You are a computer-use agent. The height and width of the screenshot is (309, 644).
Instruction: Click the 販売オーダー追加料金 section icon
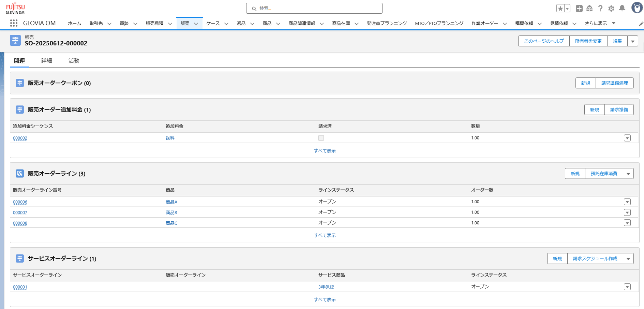[x=20, y=109]
